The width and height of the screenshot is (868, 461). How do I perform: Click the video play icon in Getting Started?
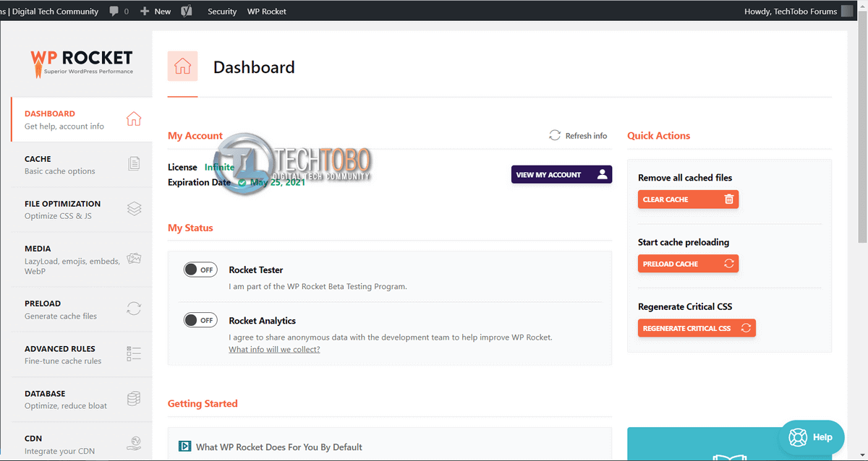pos(185,447)
